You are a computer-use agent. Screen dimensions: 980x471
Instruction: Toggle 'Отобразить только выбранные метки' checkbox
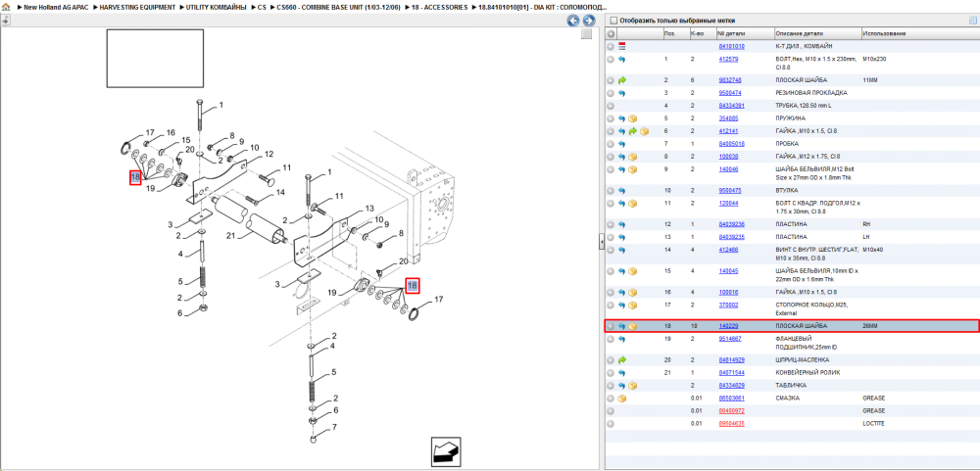click(613, 21)
